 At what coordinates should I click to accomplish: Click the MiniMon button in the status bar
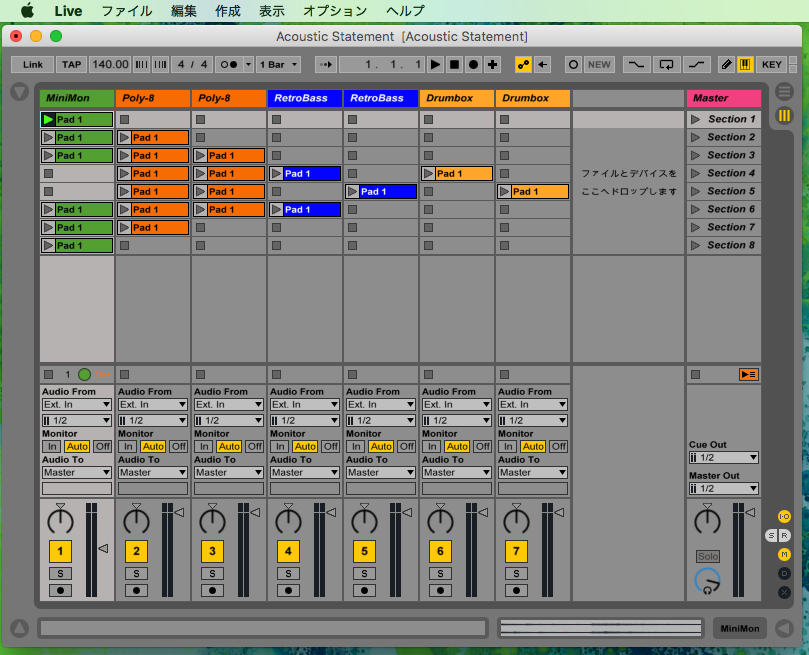tap(740, 628)
